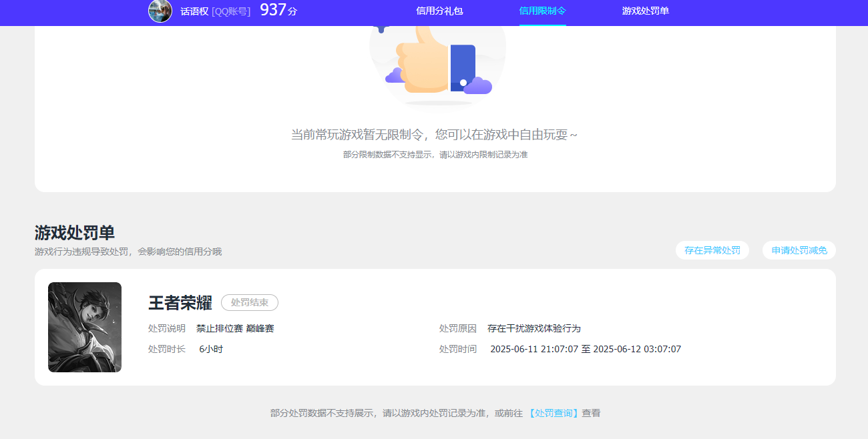Click the 2025-06-11 penalty time range
Viewport: 868px width, 439px height.
pos(586,349)
